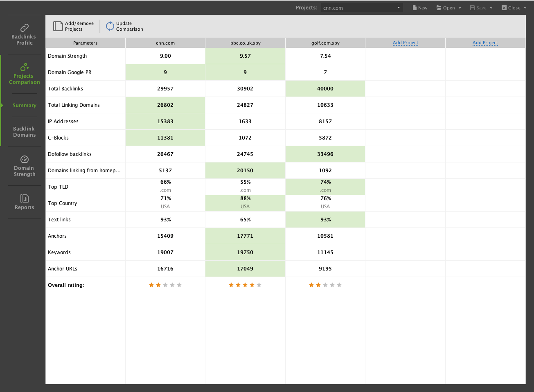Select the Total Backlinks row label
534x392 pixels.
[x=65, y=89]
